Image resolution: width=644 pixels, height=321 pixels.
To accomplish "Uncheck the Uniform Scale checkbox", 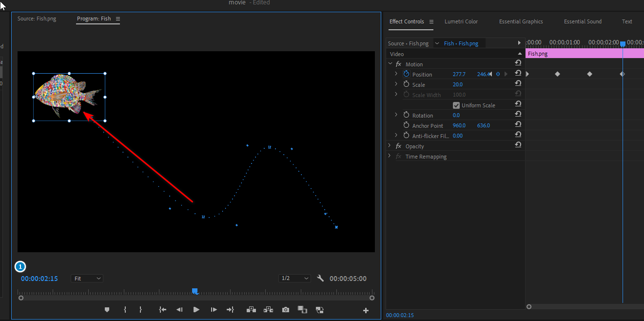I will click(x=456, y=105).
